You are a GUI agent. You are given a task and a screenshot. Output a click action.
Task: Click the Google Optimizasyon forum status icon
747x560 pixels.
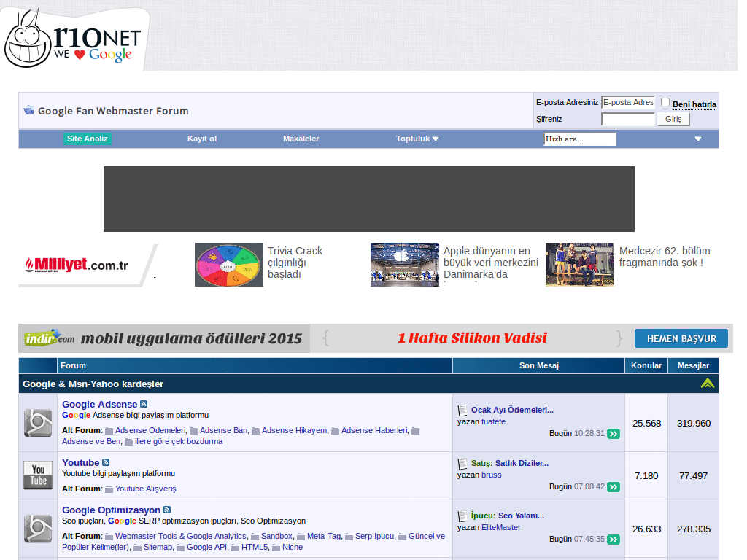tap(38, 528)
